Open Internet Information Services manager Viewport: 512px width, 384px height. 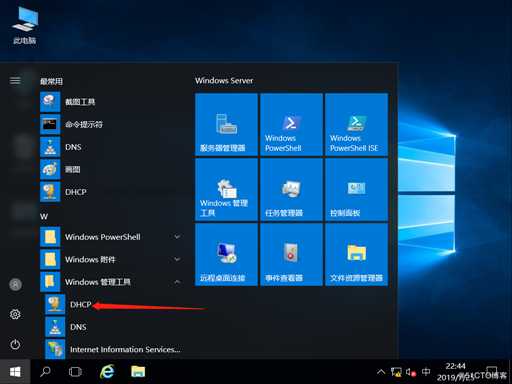pyautogui.click(x=114, y=349)
